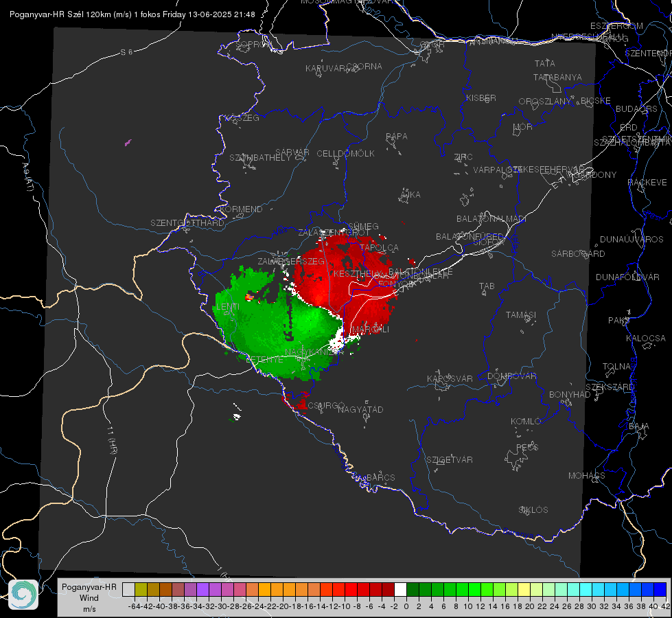672x618 pixels.
Task: Click the KOMLÓ town label
Action: (526, 422)
